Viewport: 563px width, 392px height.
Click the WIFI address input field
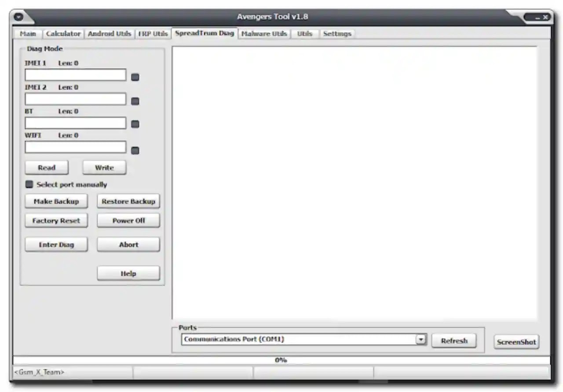(75, 147)
